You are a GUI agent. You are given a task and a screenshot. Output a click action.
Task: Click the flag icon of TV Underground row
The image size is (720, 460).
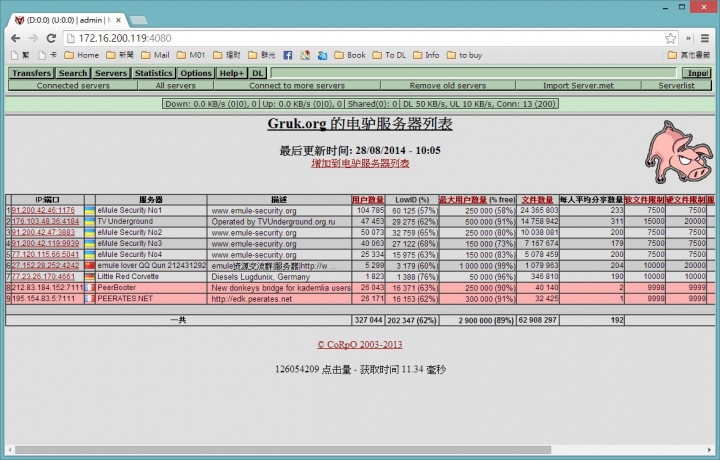click(90, 221)
